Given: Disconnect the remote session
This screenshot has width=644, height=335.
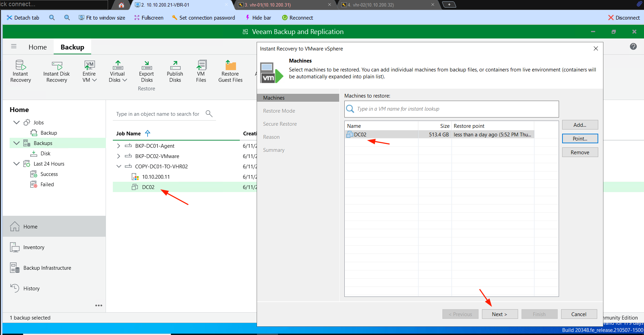Looking at the screenshot, I should click(x=624, y=18).
